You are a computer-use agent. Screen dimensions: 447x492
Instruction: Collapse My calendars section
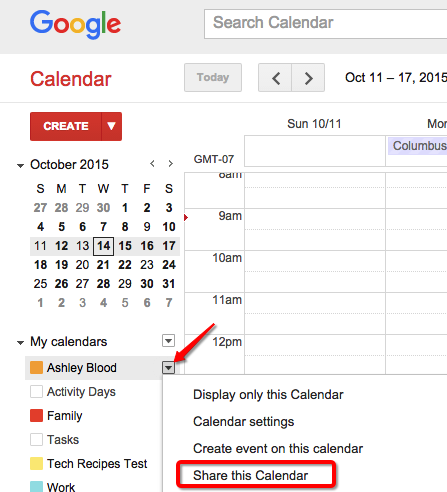[x=21, y=343]
